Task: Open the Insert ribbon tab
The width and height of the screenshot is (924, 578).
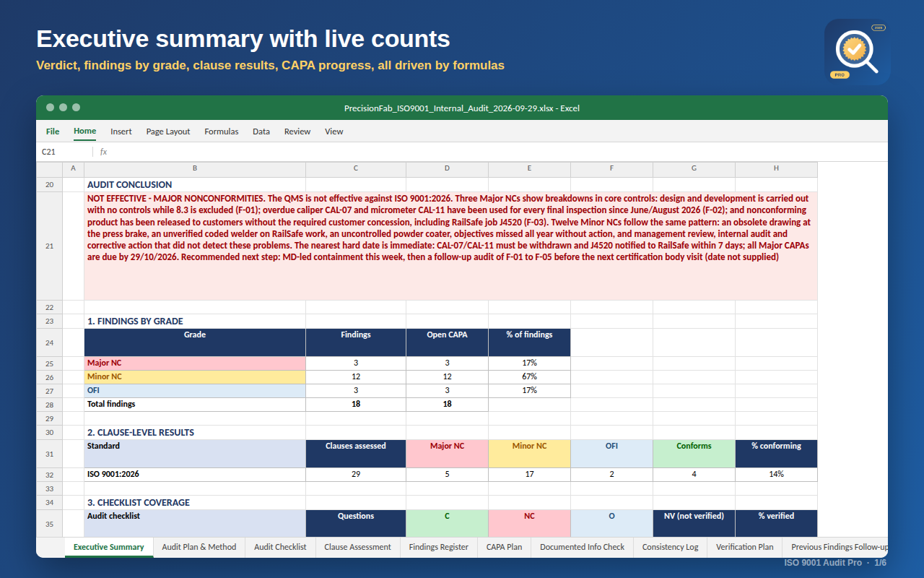Action: pyautogui.click(x=121, y=131)
